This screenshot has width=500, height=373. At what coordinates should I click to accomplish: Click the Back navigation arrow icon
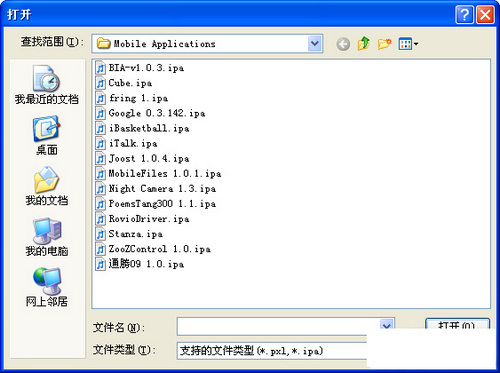point(343,44)
